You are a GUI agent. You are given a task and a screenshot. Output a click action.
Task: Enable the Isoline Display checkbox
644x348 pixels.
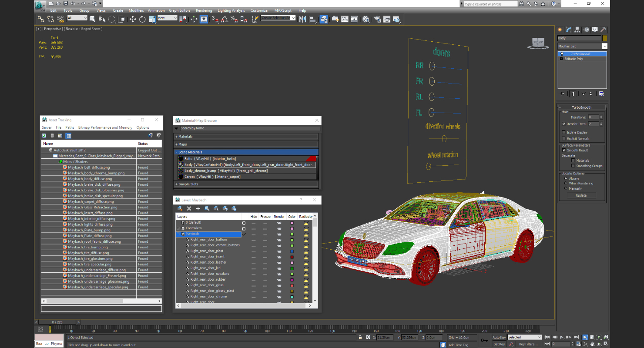(x=564, y=132)
